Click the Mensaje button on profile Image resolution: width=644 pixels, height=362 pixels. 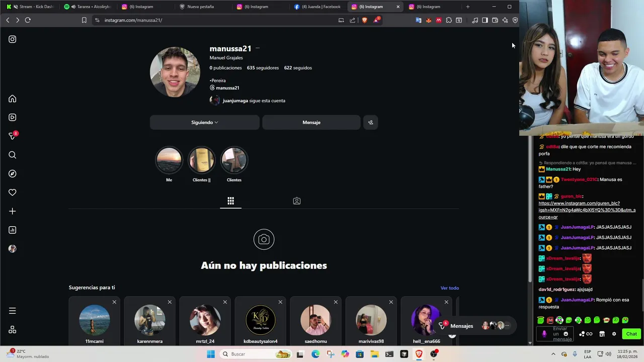pos(311,122)
